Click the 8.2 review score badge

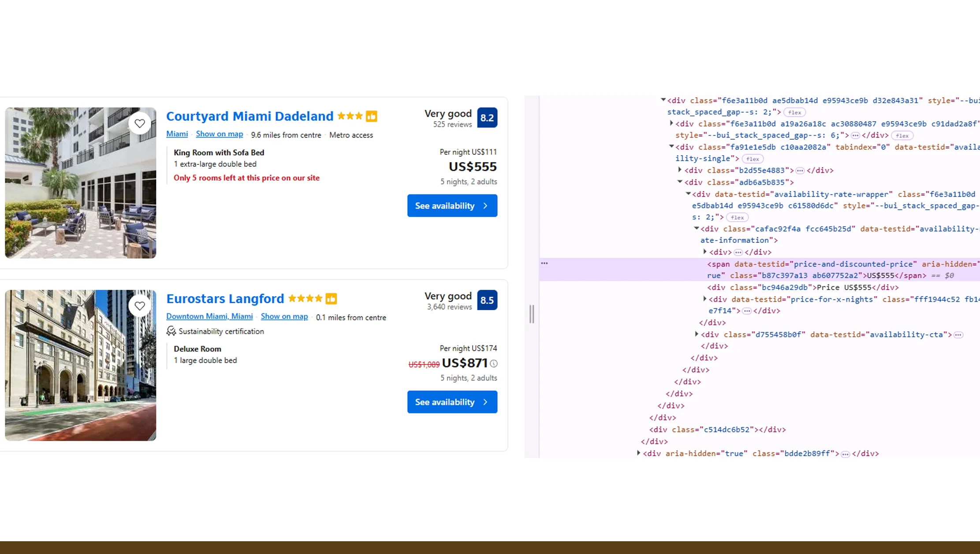tap(487, 118)
